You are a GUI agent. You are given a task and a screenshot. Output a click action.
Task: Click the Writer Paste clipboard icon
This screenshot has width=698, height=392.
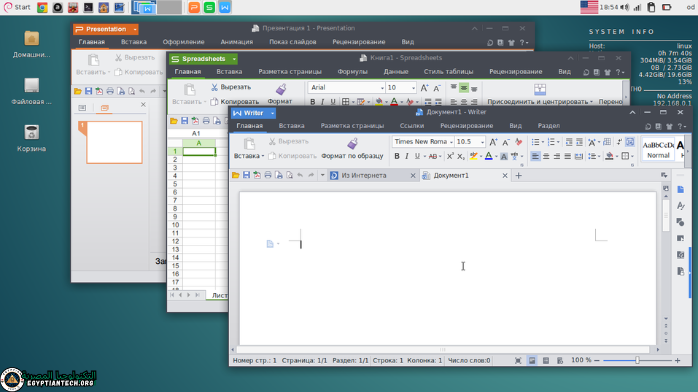tap(249, 143)
